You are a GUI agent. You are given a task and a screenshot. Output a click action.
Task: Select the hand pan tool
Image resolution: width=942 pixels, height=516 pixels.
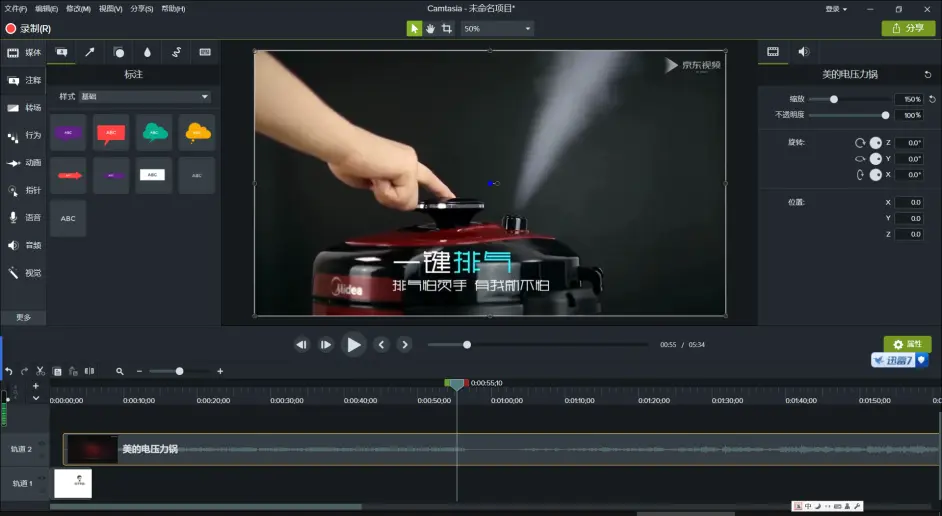[430, 28]
